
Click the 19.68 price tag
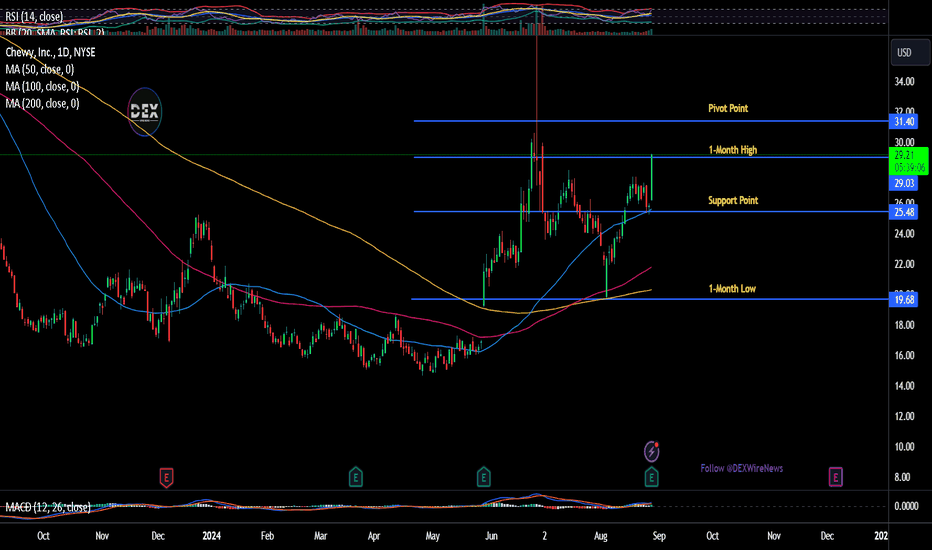pyautogui.click(x=903, y=299)
